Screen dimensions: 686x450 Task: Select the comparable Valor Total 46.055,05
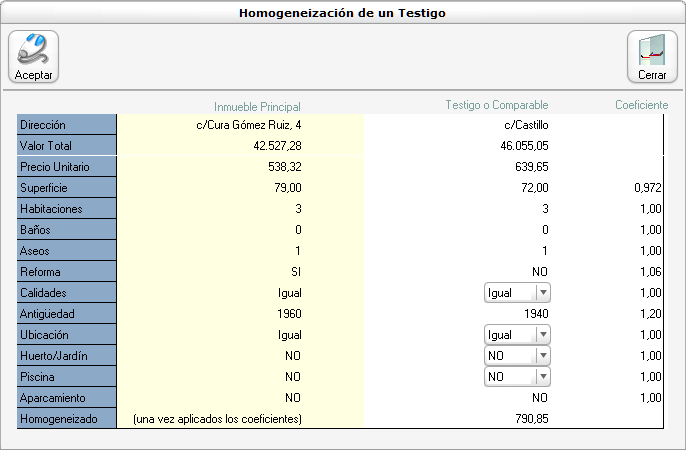point(521,146)
